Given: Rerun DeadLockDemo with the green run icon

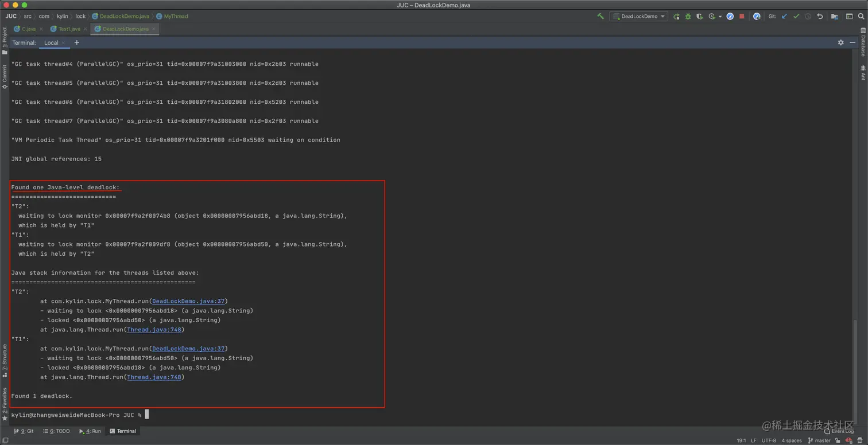Looking at the screenshot, I should 677,17.
